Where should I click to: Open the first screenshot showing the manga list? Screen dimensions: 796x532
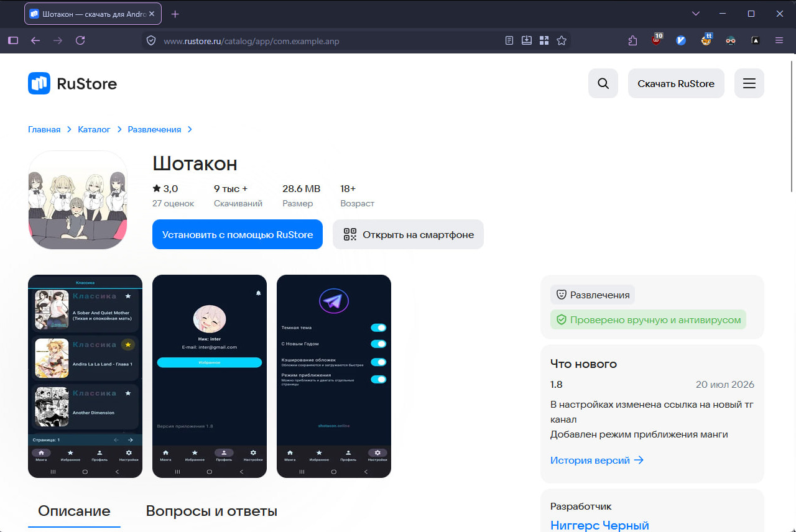coord(85,376)
